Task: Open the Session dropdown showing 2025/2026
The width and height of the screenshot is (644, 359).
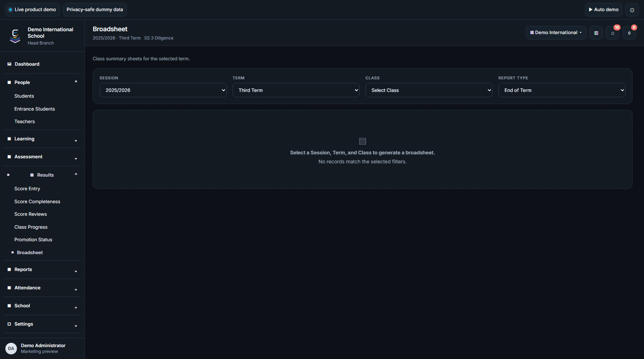Action: (163, 90)
